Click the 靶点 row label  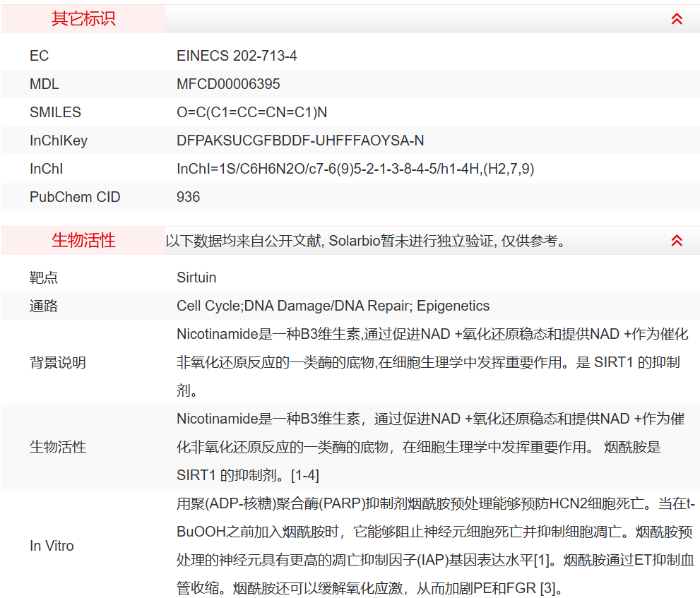tap(44, 277)
